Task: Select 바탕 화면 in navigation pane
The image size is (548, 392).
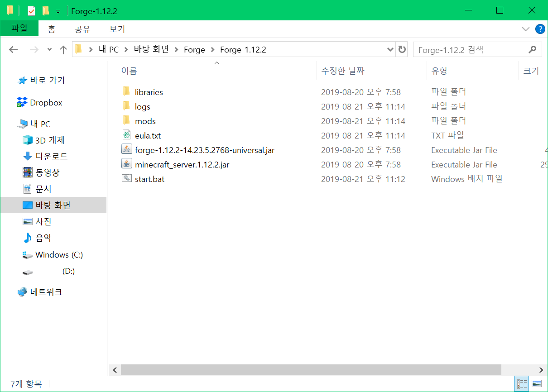Action: tap(53, 205)
